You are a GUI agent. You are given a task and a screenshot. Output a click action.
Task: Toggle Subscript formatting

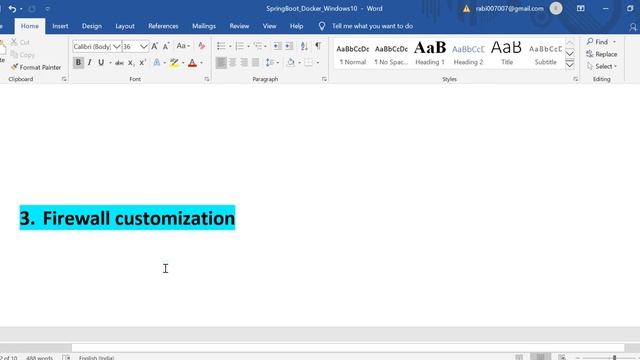[x=131, y=63]
